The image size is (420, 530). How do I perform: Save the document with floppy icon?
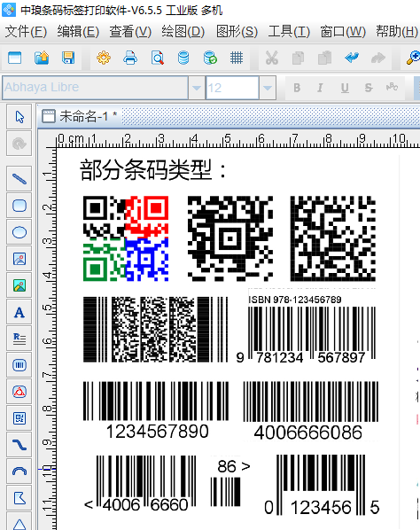pos(68,58)
